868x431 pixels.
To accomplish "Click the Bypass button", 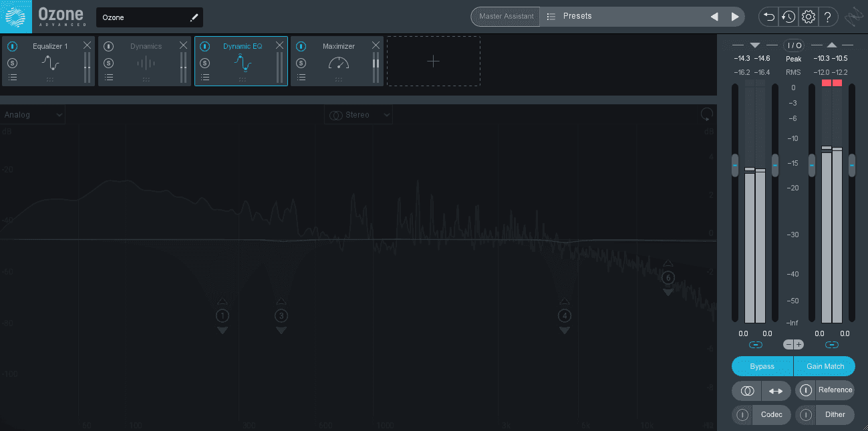I will click(x=762, y=366).
